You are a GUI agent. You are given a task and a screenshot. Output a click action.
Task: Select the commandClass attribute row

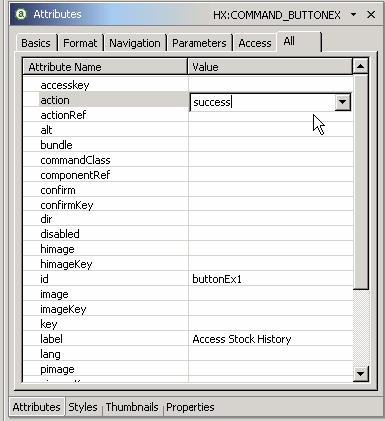(188, 160)
